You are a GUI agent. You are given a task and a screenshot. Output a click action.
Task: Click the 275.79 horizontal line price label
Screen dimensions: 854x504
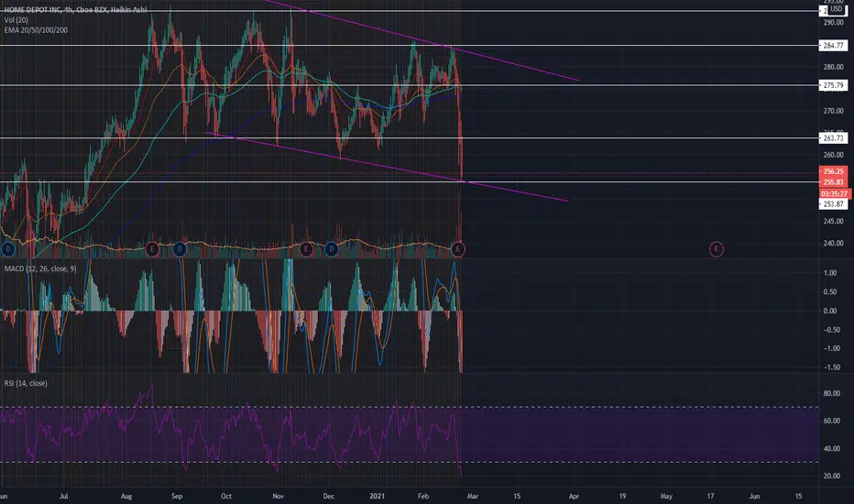[x=833, y=85]
